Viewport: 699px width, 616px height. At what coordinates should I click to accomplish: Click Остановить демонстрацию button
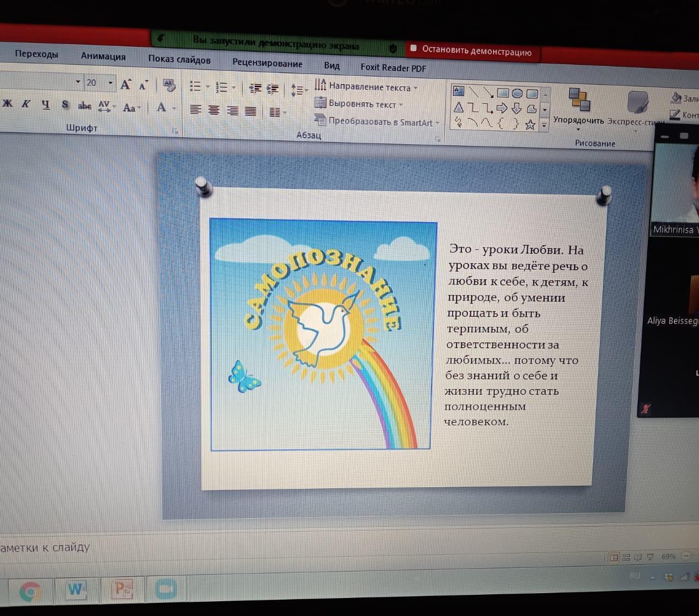tap(471, 51)
